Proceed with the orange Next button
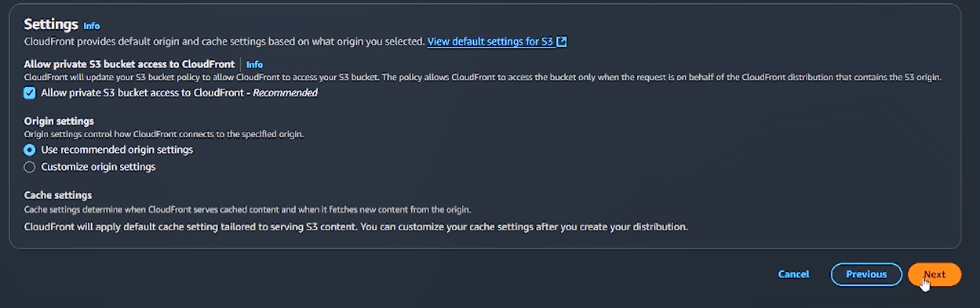Viewport: 980px width, 308px height. 934,274
